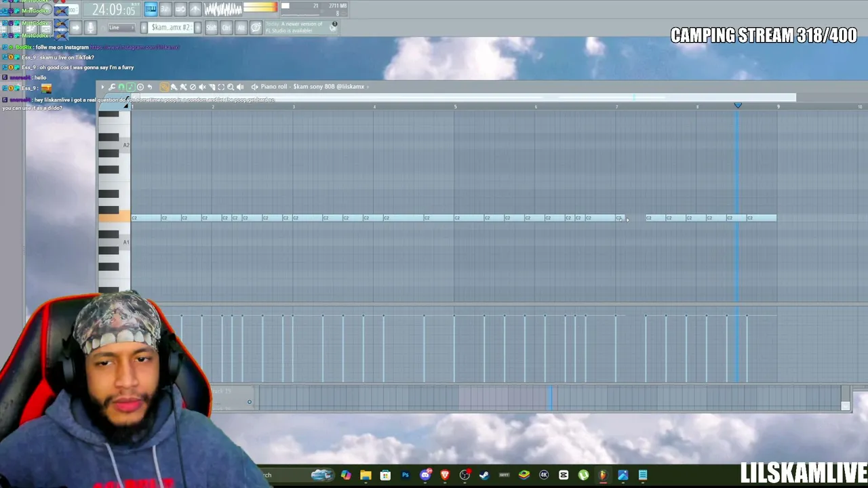Select the tool between Paint and Delete
This screenshot has height=488, width=868.
[183, 87]
